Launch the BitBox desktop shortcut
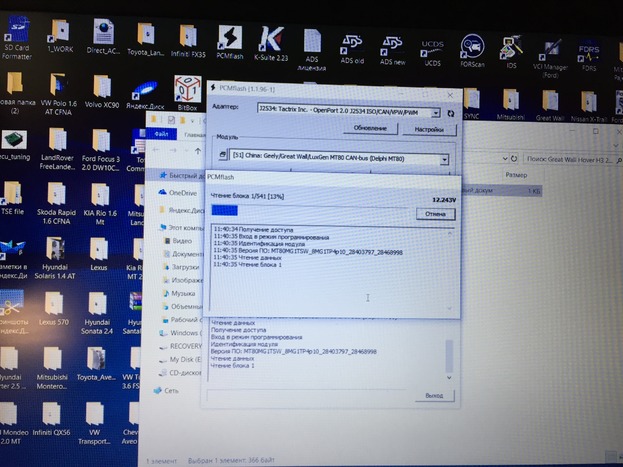Screen dimensions: 623x467 [x=187, y=91]
